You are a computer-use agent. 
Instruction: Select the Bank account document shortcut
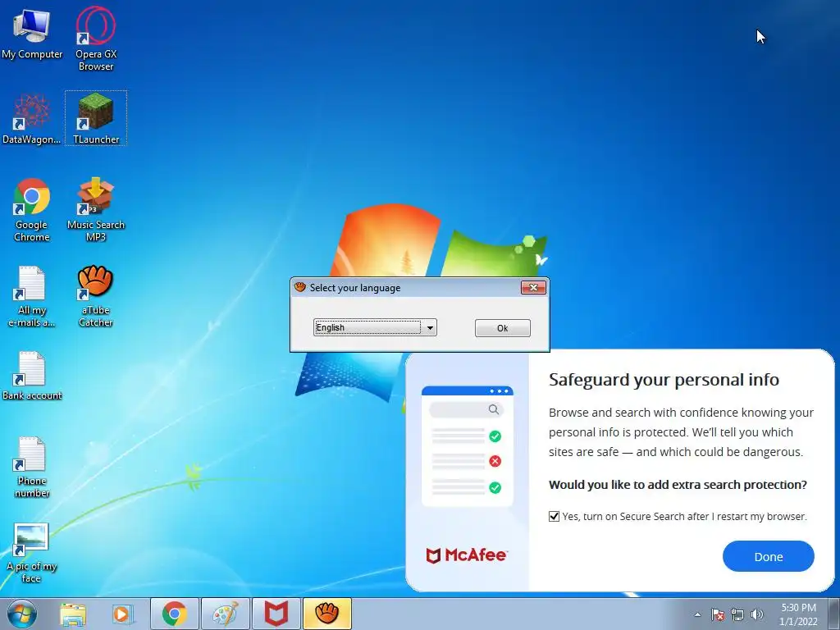[x=32, y=376]
